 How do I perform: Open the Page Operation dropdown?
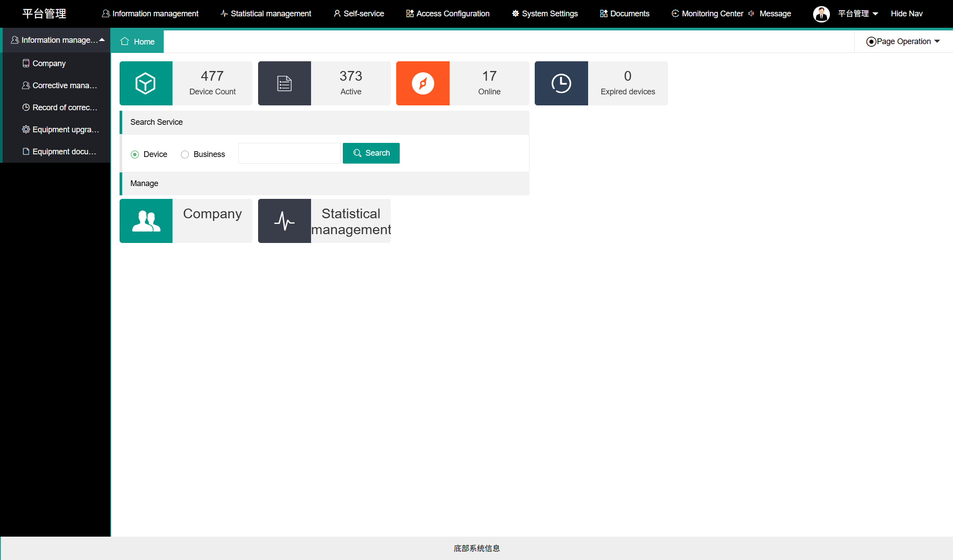903,41
